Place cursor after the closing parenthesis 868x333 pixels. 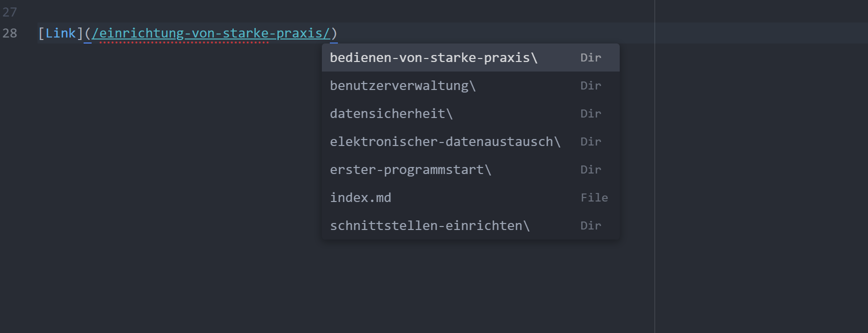click(338, 33)
